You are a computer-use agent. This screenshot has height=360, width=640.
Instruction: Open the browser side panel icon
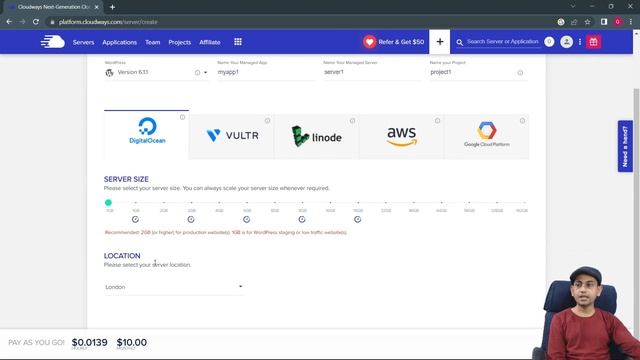coord(604,22)
